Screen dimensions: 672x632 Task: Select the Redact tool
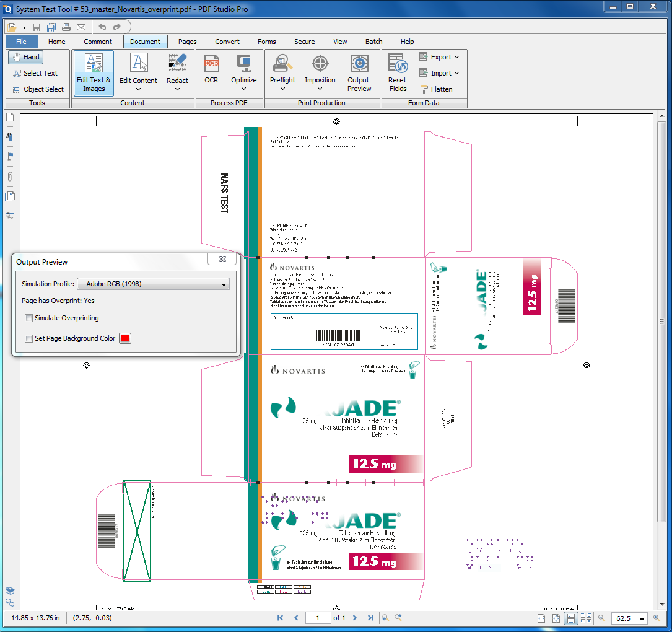(x=178, y=69)
